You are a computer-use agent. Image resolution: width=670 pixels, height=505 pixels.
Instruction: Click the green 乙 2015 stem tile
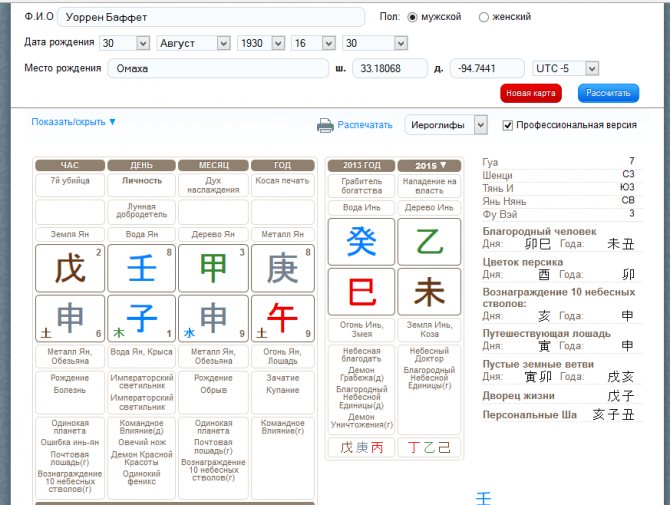pos(429,242)
